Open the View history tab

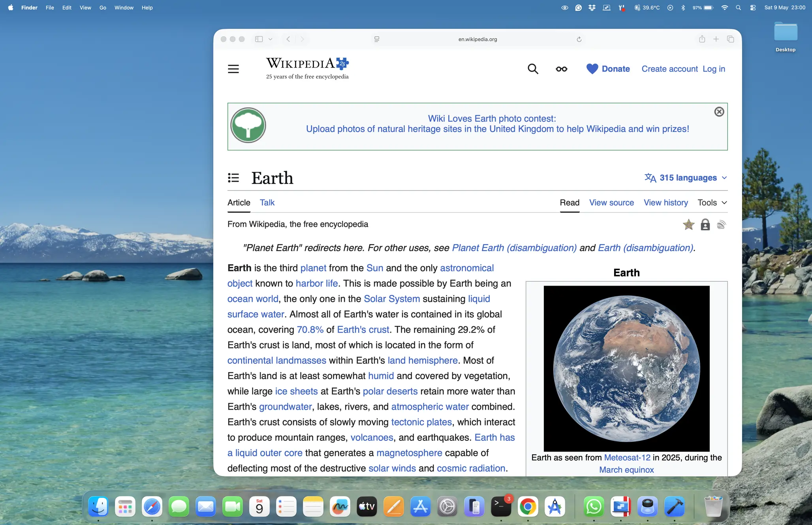point(666,203)
